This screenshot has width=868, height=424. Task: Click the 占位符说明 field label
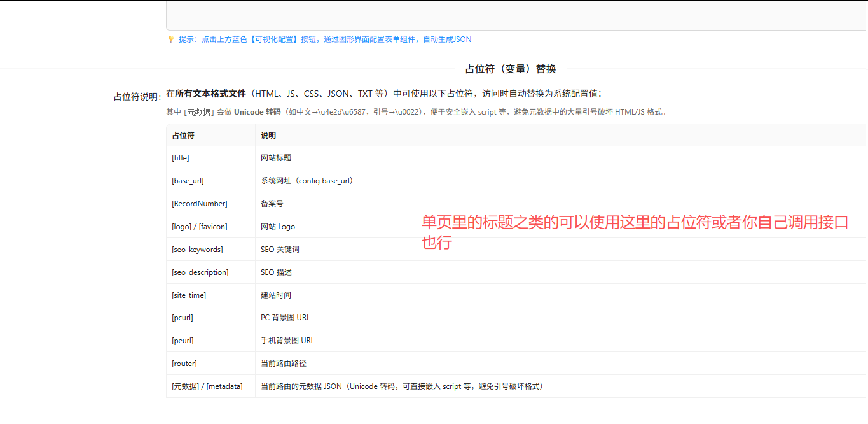point(137,97)
